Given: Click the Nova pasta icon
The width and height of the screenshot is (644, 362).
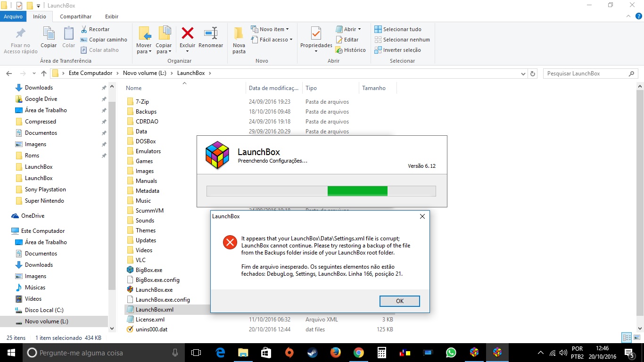Looking at the screenshot, I should click(x=239, y=33).
